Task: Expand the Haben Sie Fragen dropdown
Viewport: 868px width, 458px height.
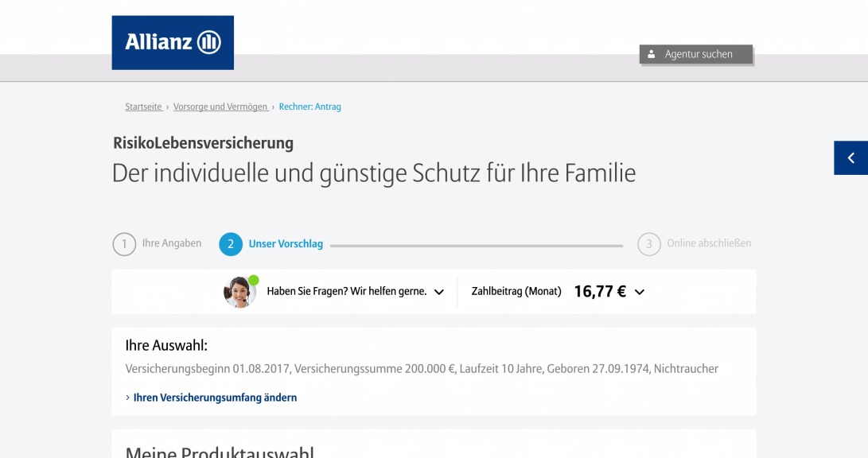Action: click(x=439, y=292)
